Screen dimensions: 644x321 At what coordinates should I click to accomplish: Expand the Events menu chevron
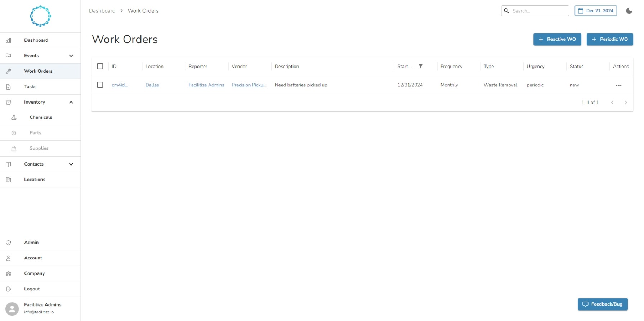pyautogui.click(x=71, y=56)
